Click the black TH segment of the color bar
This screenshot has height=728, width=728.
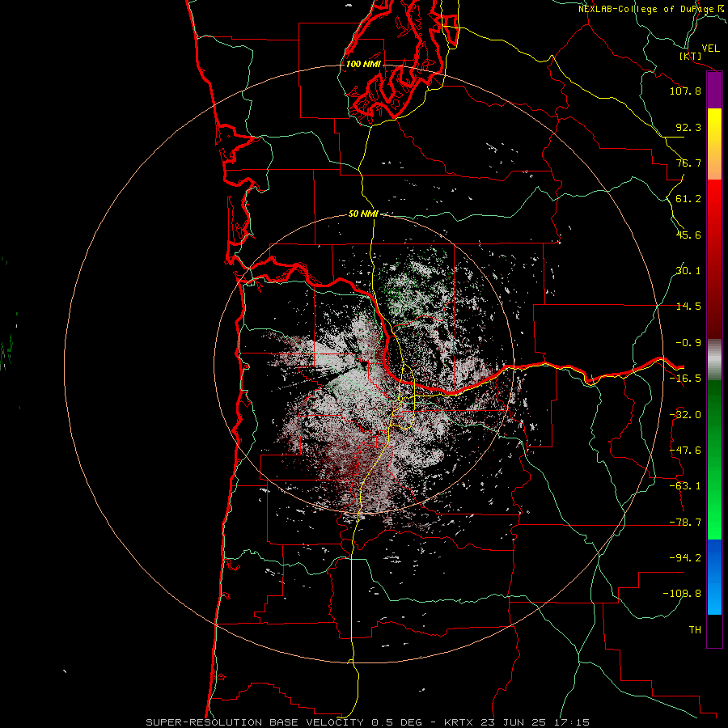(714, 631)
